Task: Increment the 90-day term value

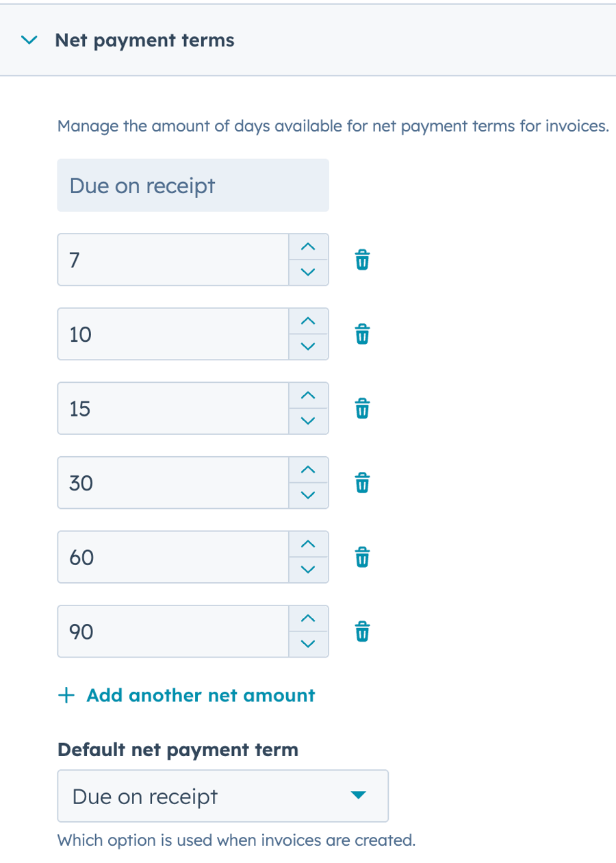Action: point(308,619)
